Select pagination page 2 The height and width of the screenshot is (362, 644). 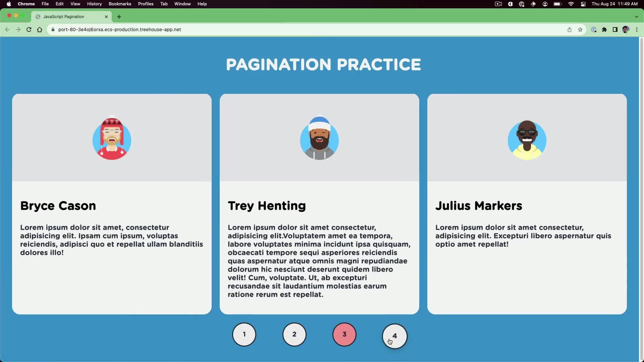[x=294, y=335]
